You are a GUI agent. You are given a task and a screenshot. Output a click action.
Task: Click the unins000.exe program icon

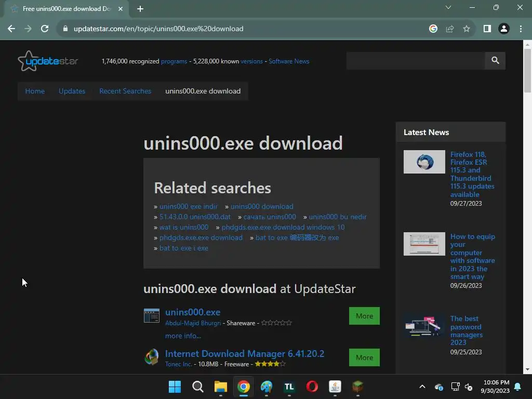151,315
